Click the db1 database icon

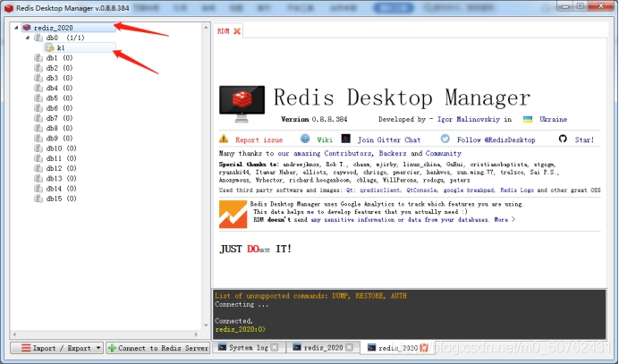[38, 57]
